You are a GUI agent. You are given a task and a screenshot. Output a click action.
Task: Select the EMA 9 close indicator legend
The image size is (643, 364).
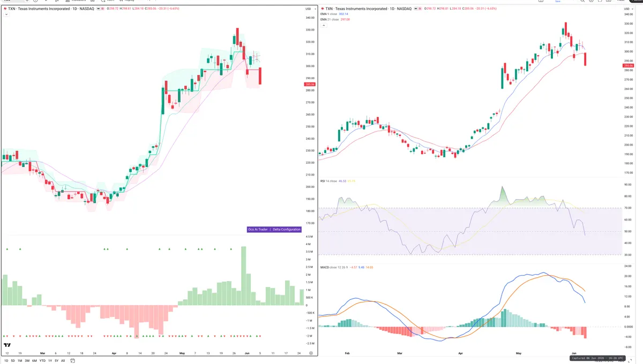[328, 14]
